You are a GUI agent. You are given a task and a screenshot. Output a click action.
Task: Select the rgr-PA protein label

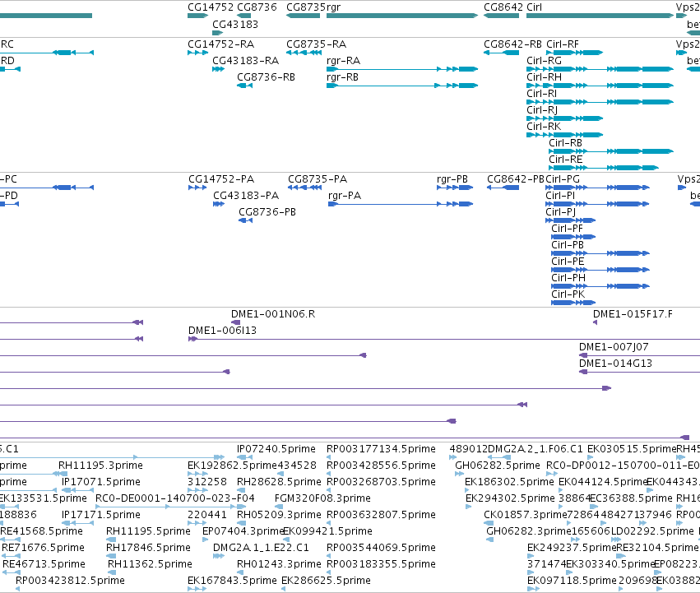[345, 196]
